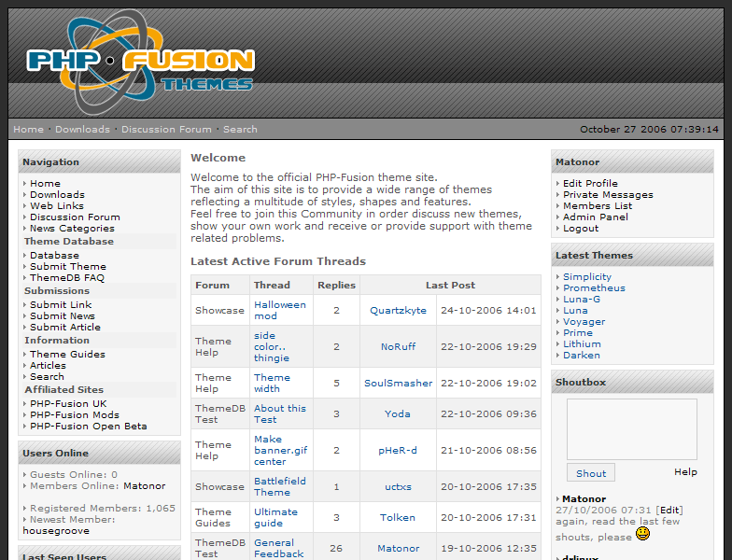This screenshot has width=732, height=560.
Task: Open Prime in Latest Themes
Action: [578, 332]
